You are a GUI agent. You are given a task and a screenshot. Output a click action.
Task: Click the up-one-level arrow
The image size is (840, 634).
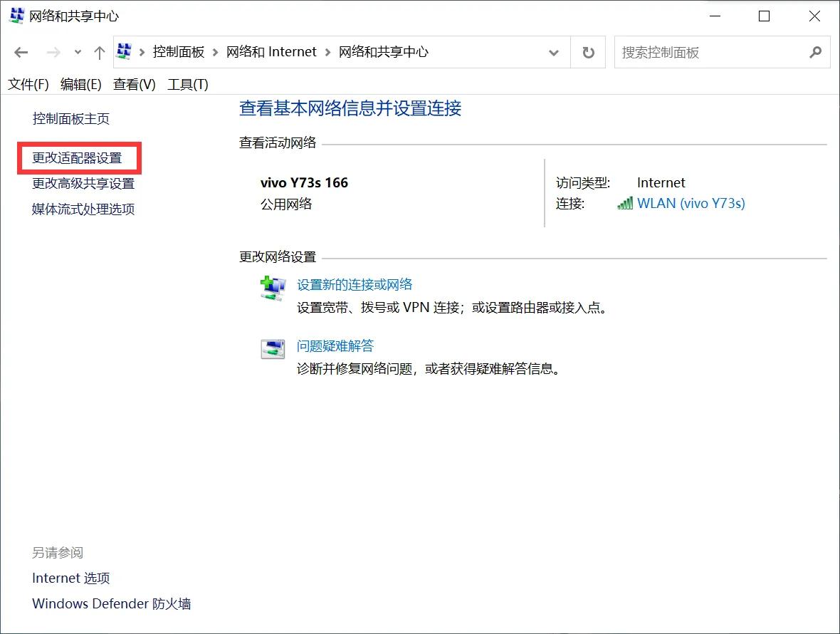(99, 51)
